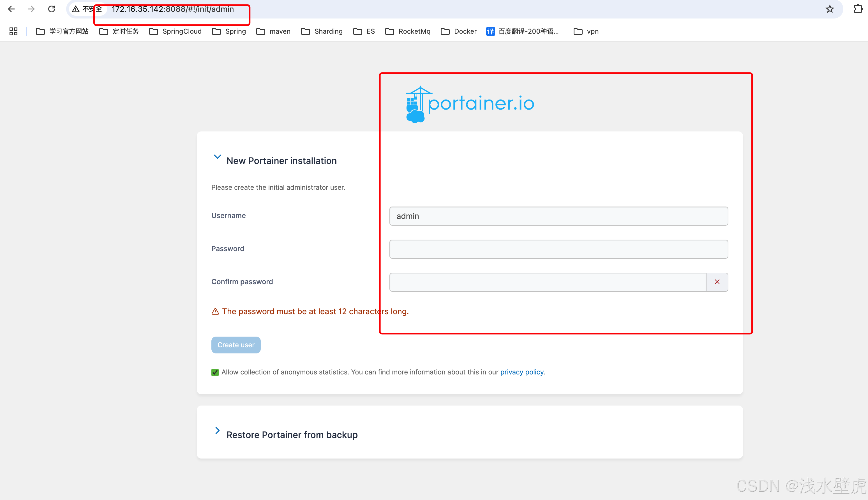The height and width of the screenshot is (500, 868).
Task: Open the 百度翻译 bookmark
Action: pyautogui.click(x=522, y=31)
